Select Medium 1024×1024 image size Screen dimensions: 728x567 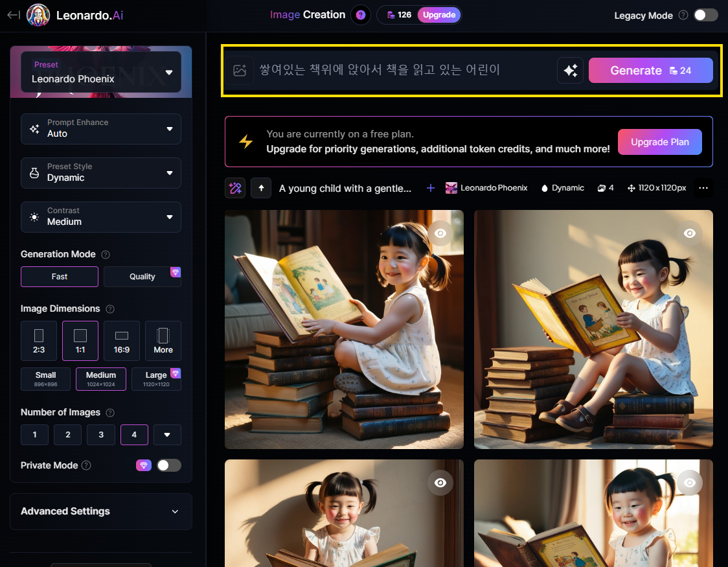tap(101, 379)
